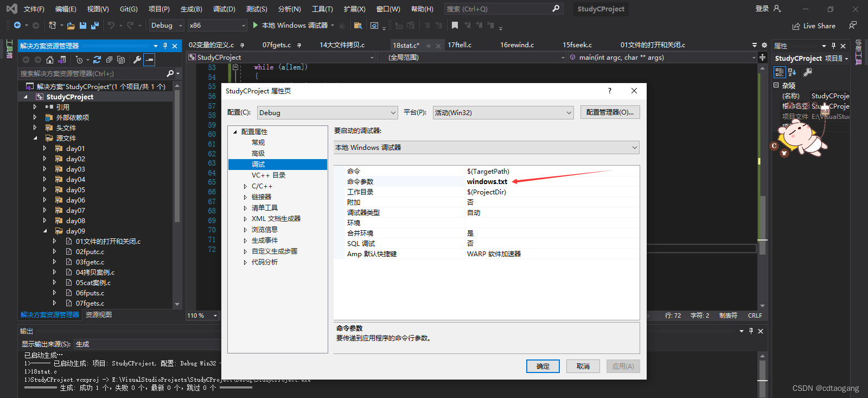This screenshot has width=868, height=398.
Task: Click the save all files icon
Action: tap(95, 26)
